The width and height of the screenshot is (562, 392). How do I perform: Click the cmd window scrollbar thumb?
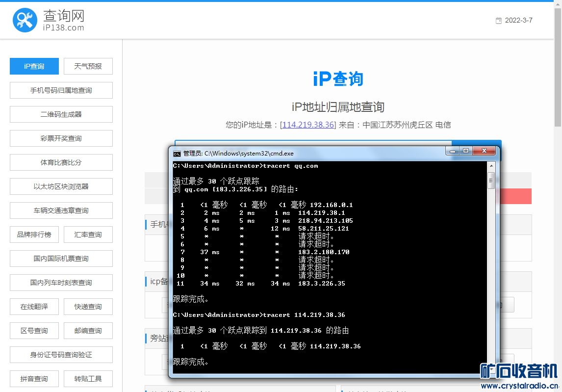[x=491, y=181]
